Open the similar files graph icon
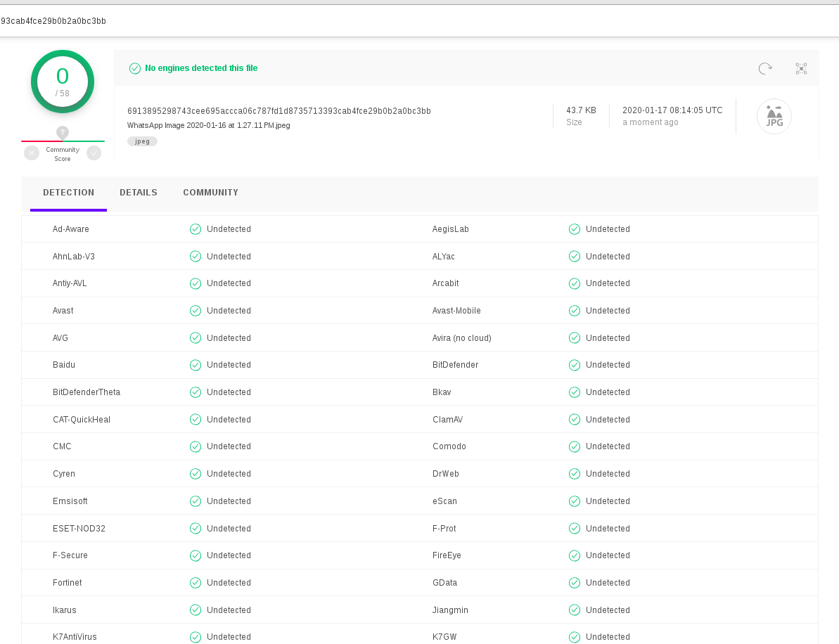Viewport: 839px width, 644px height. point(801,68)
